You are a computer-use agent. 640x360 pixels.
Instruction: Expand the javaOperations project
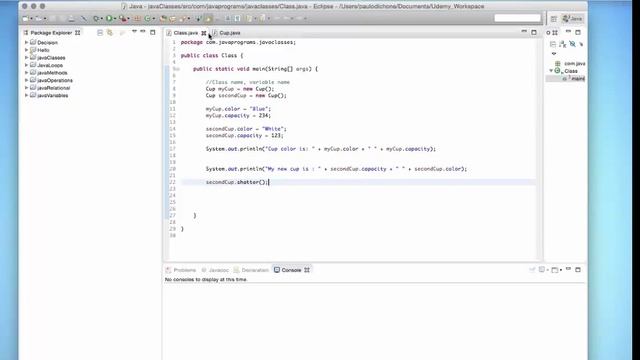(x=27, y=80)
